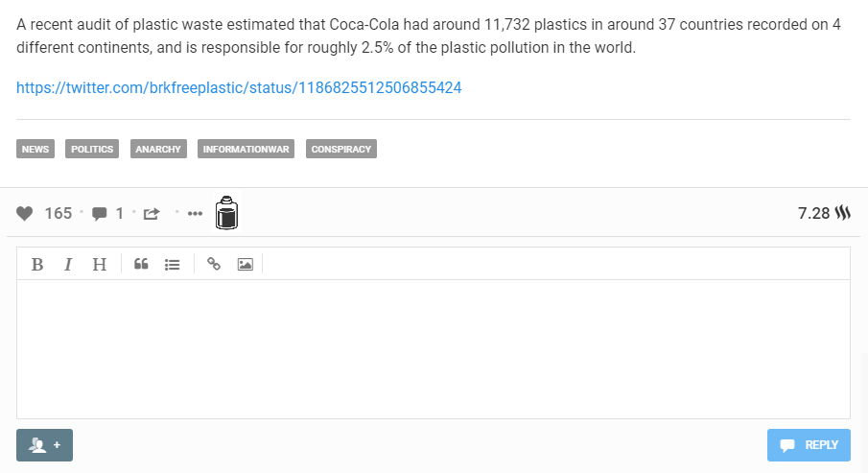Select the POLITICS tag

point(92,149)
